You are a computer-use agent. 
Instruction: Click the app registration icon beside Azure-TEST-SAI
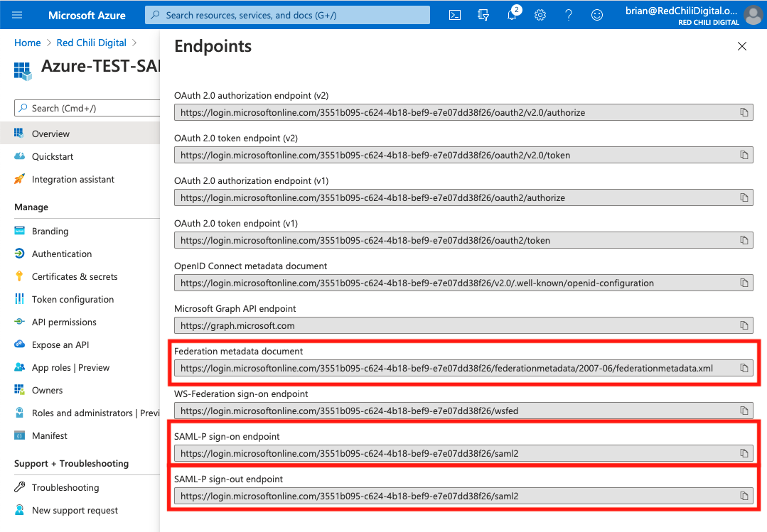pyautogui.click(x=23, y=72)
